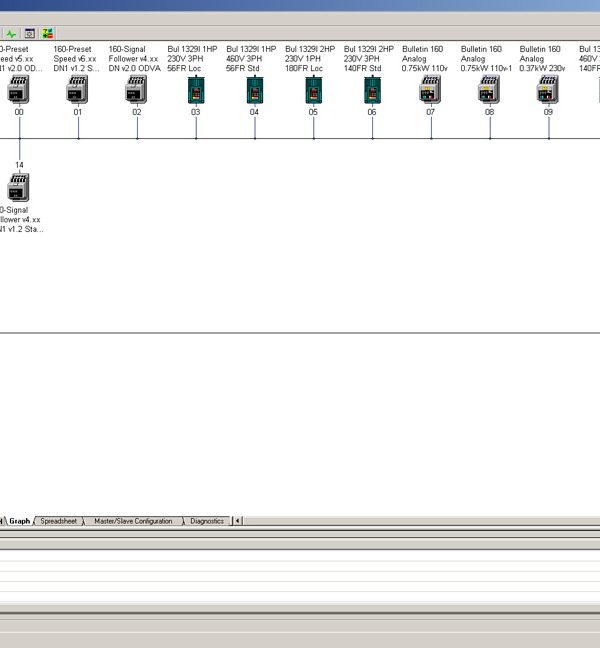Select the 160-Preset Speed device at node 01

click(x=77, y=89)
